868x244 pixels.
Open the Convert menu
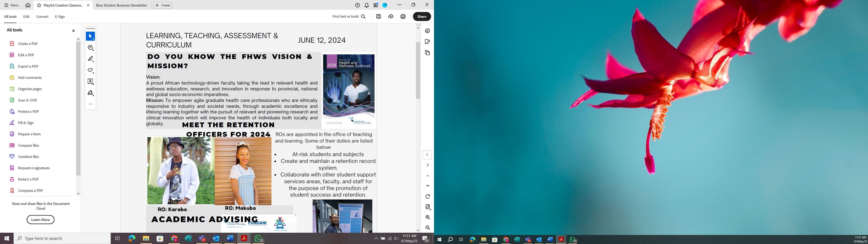point(42,16)
